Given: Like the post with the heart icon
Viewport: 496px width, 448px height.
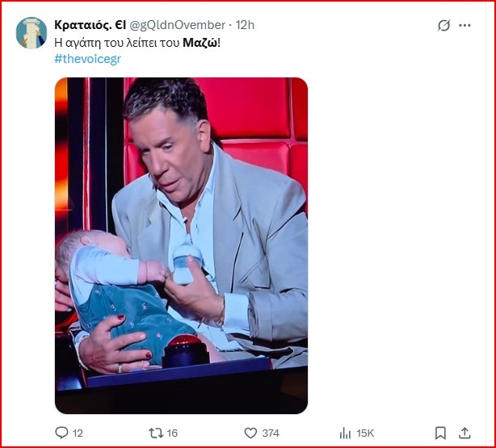Looking at the screenshot, I should click(250, 433).
